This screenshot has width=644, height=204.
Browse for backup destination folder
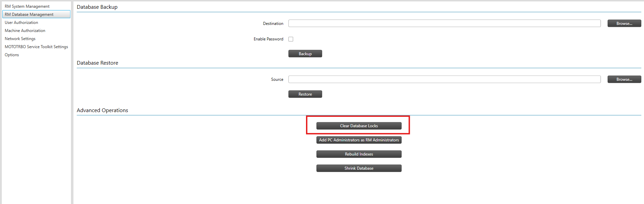tap(624, 23)
